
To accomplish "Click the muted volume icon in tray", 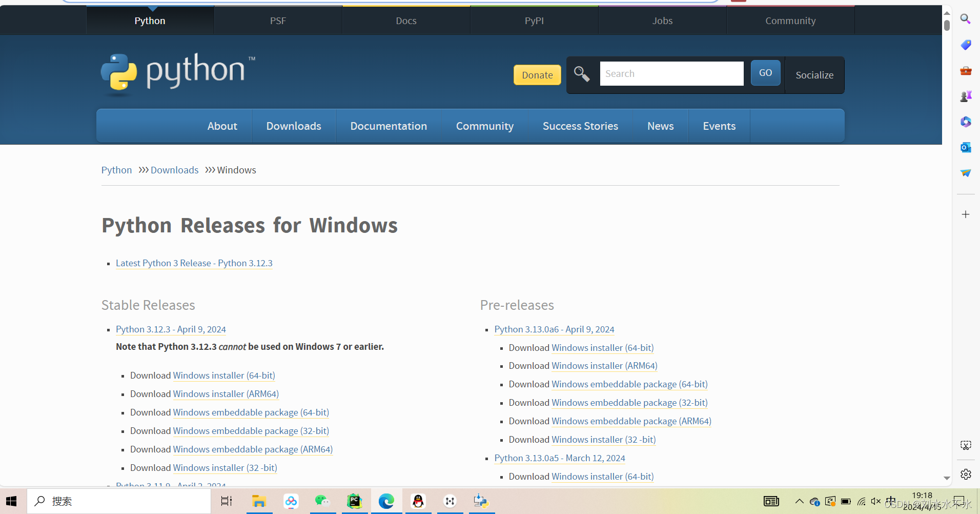I will point(876,501).
